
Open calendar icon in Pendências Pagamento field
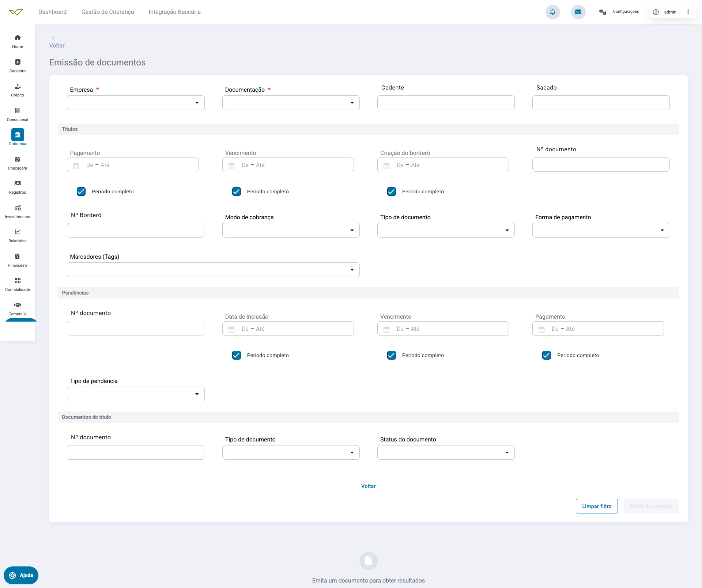coord(541,329)
